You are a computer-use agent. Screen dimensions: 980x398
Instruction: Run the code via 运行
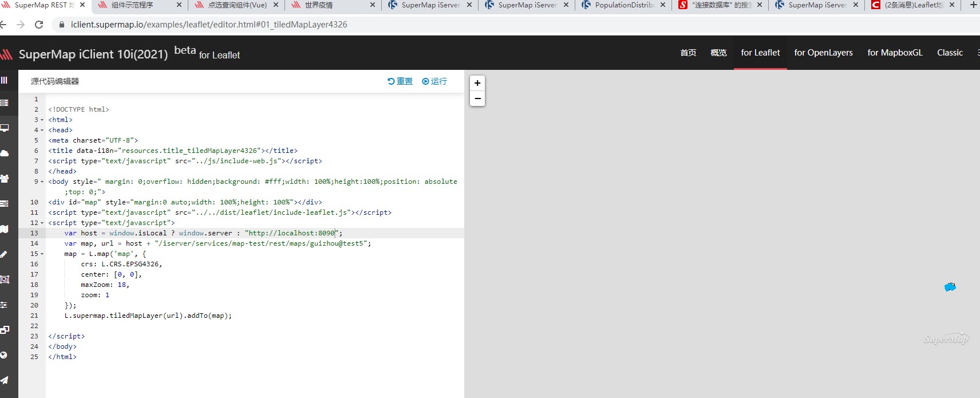pos(434,81)
